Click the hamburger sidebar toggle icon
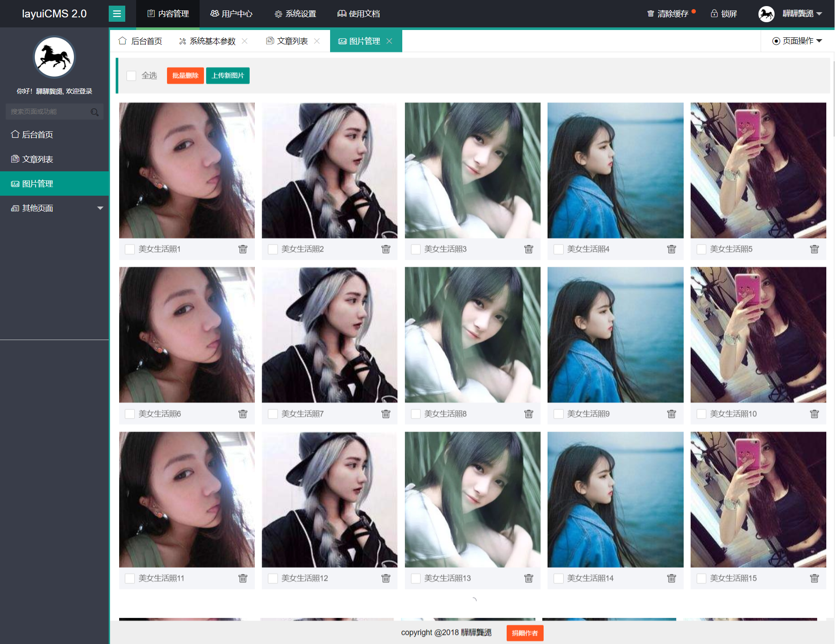Image resolution: width=835 pixels, height=644 pixels. click(117, 14)
